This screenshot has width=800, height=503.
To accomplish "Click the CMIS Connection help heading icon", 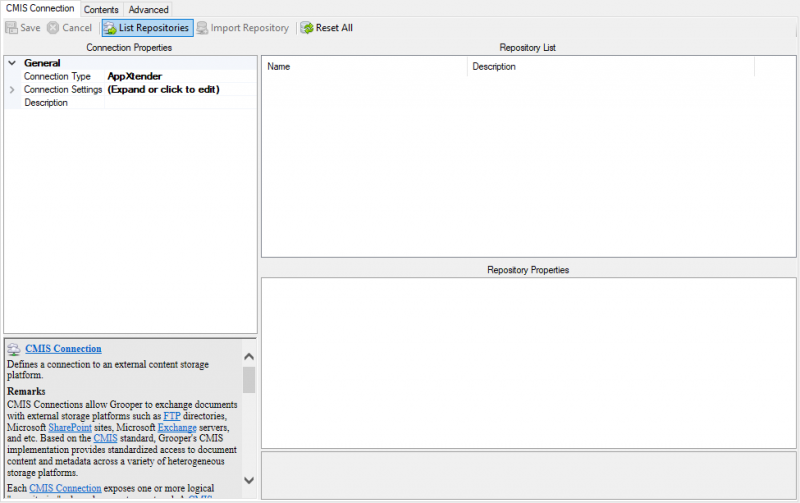I will (x=14, y=349).
